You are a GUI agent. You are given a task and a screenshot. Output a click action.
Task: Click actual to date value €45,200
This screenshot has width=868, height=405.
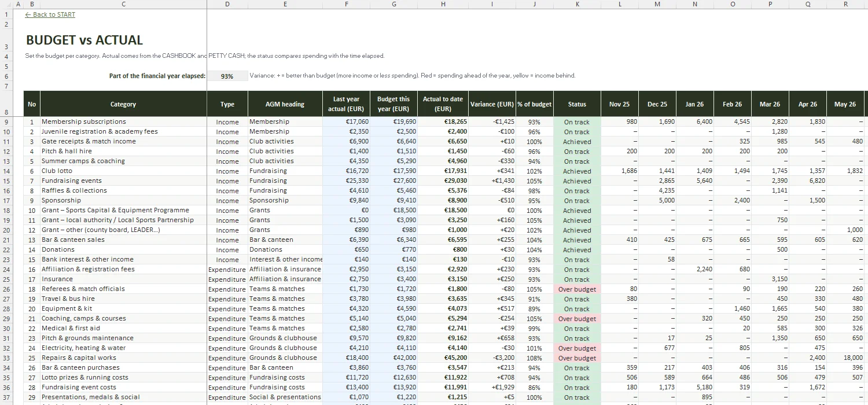443,358
